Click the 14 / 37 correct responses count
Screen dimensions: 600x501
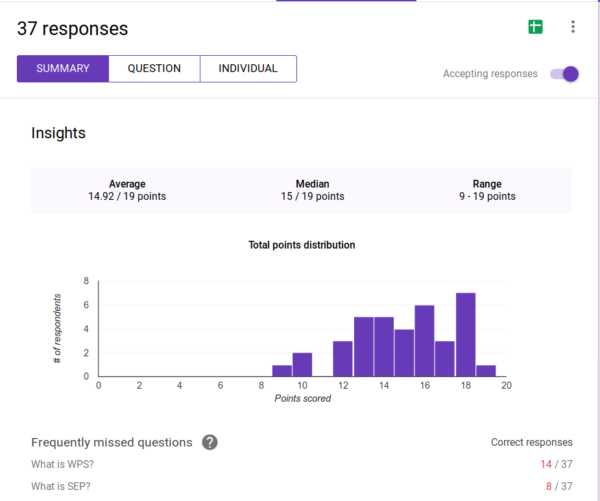point(555,465)
